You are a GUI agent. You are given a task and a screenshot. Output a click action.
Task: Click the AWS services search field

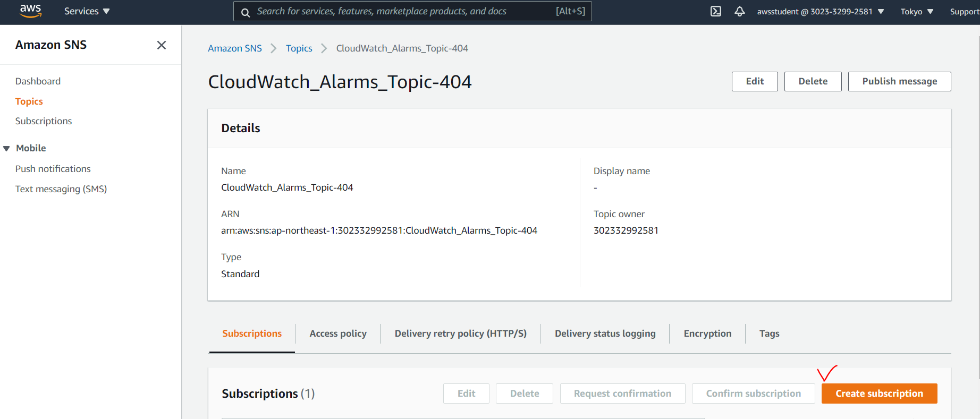(x=412, y=11)
